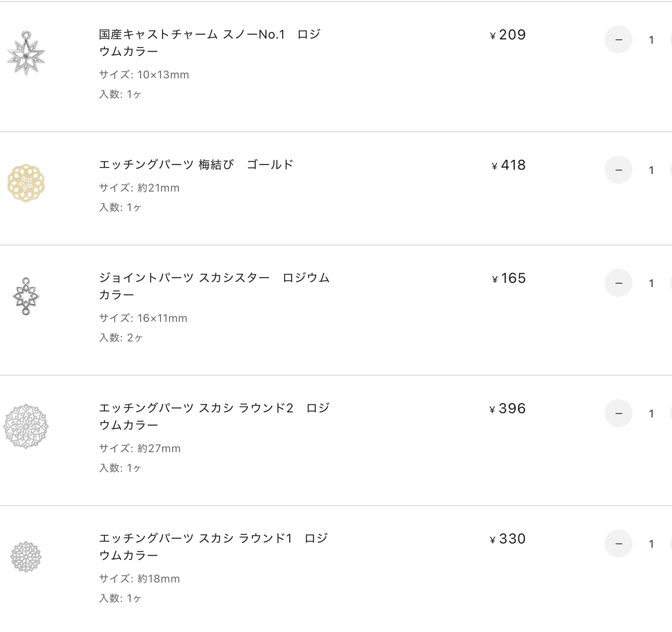Select quantity field for スカシスター part
The height and width of the screenshot is (632, 672).
[x=651, y=283]
